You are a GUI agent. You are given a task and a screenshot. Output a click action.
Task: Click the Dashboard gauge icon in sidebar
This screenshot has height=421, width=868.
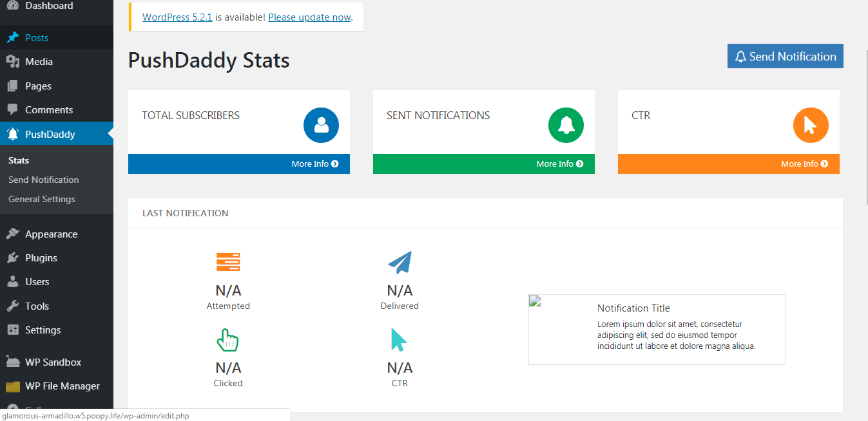point(12,5)
